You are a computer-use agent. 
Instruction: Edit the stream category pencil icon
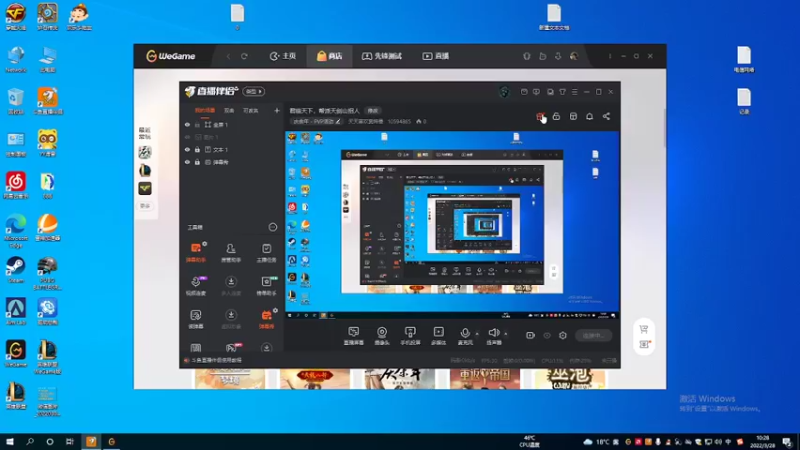click(x=338, y=121)
